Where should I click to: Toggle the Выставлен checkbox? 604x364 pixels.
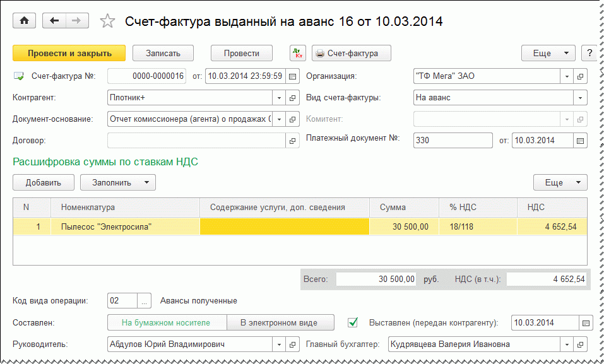353,322
